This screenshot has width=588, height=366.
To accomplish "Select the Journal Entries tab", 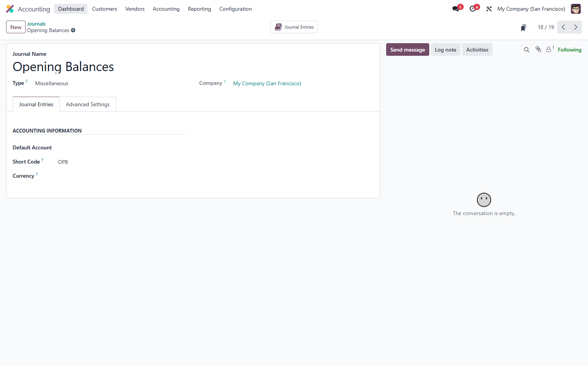I will (36, 104).
